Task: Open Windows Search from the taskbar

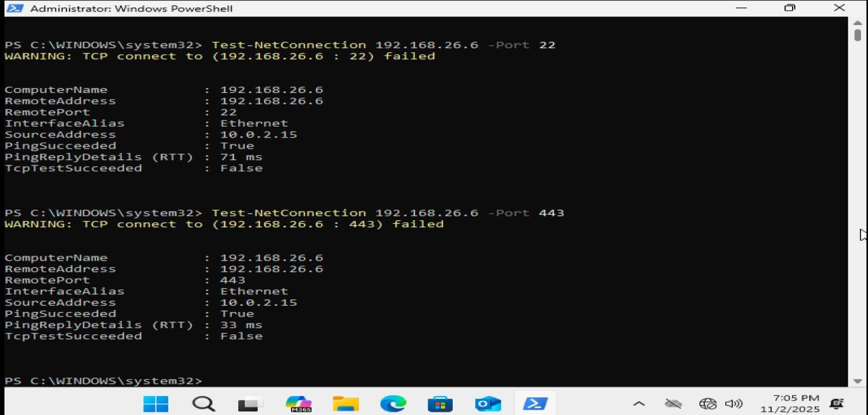Action: click(x=203, y=403)
